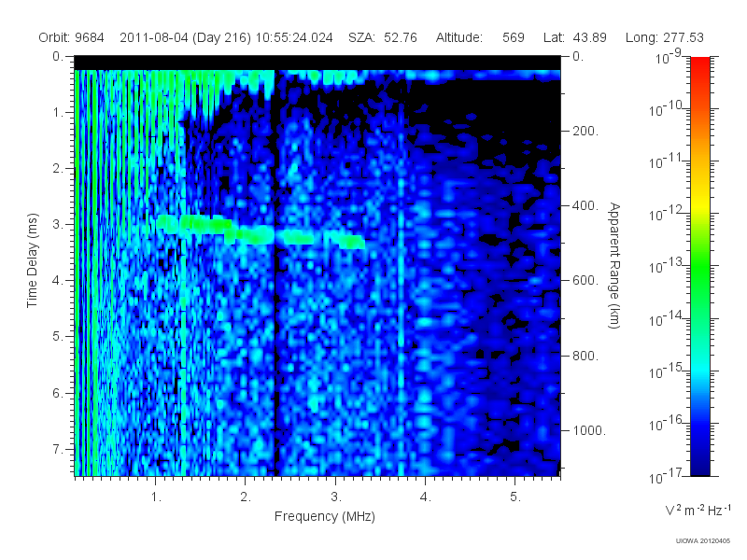
Task: Click the 1. tick on frequency axis
Action: click(156, 497)
